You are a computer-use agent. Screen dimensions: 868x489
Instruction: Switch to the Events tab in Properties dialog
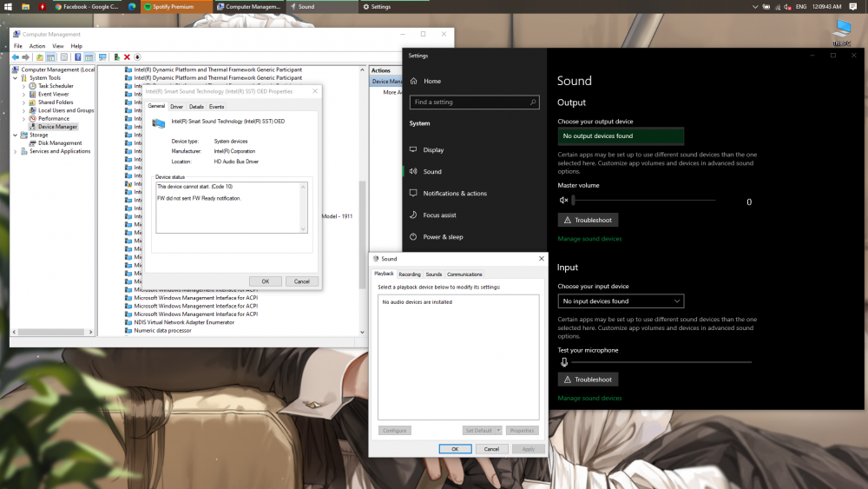click(216, 106)
